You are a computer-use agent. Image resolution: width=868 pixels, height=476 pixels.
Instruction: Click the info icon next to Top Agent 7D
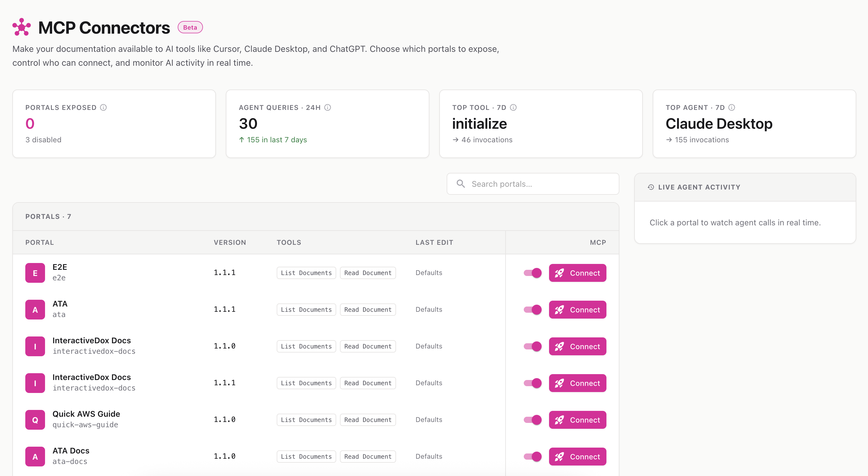pos(732,107)
